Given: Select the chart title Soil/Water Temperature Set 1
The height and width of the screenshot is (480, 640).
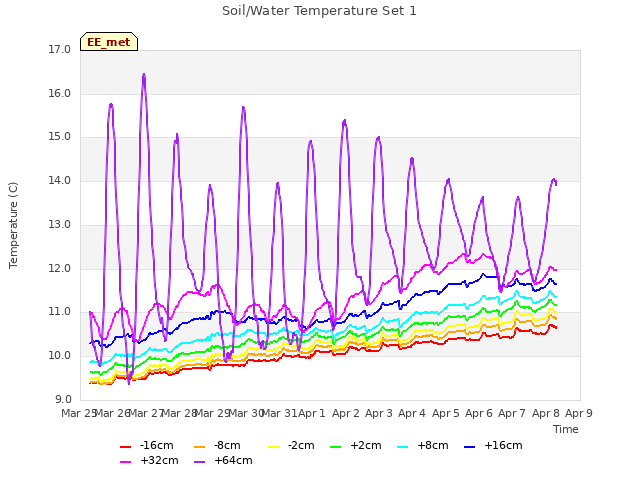Looking at the screenshot, I should click(x=319, y=11).
